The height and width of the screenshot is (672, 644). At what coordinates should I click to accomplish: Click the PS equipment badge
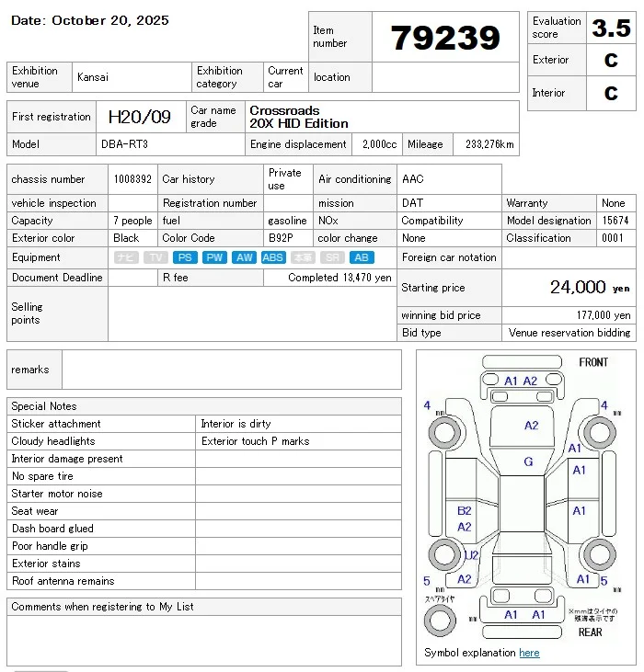(185, 257)
